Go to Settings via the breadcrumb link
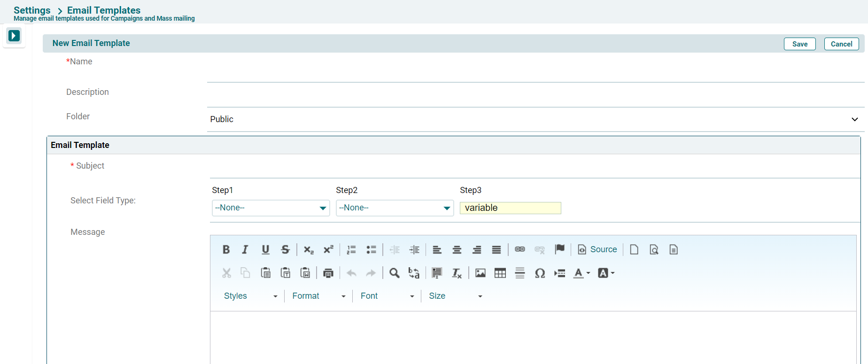The image size is (868, 364). [x=32, y=10]
